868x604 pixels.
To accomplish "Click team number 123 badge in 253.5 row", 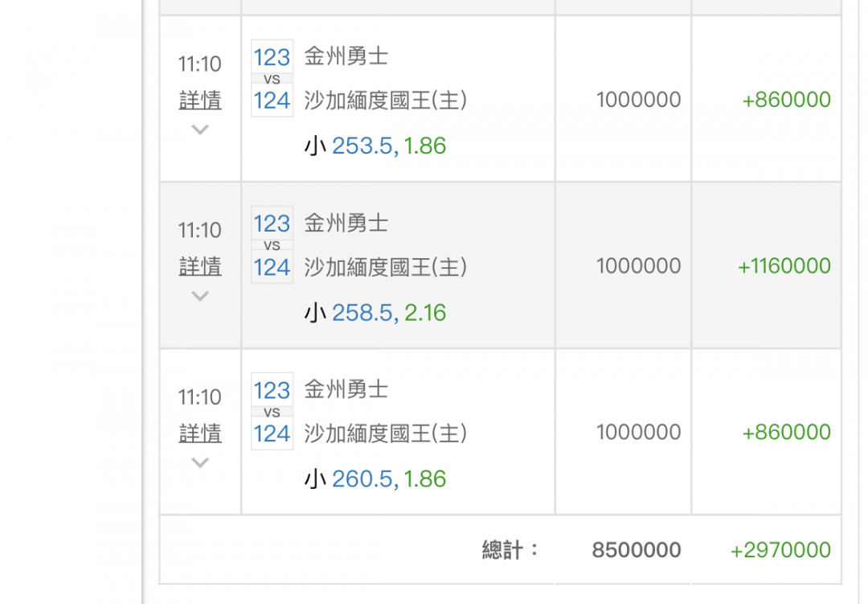I will (272, 58).
